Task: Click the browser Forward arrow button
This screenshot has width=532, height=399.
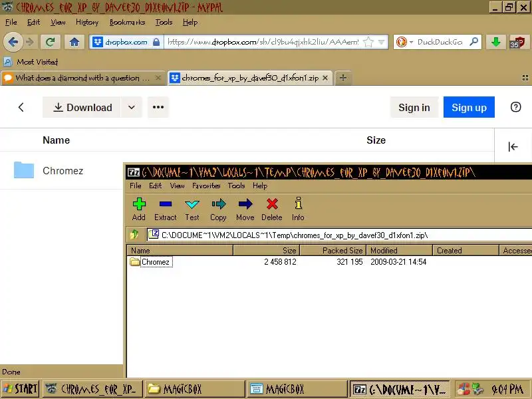Action: point(30,42)
